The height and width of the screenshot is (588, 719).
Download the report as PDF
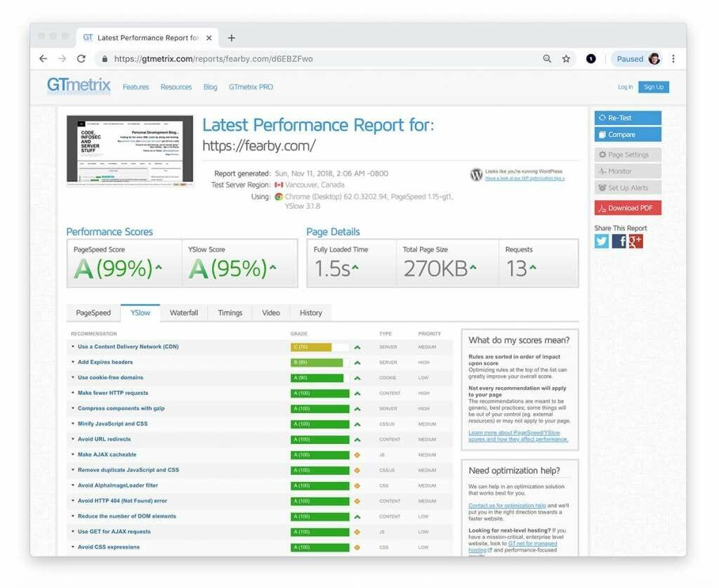(628, 208)
